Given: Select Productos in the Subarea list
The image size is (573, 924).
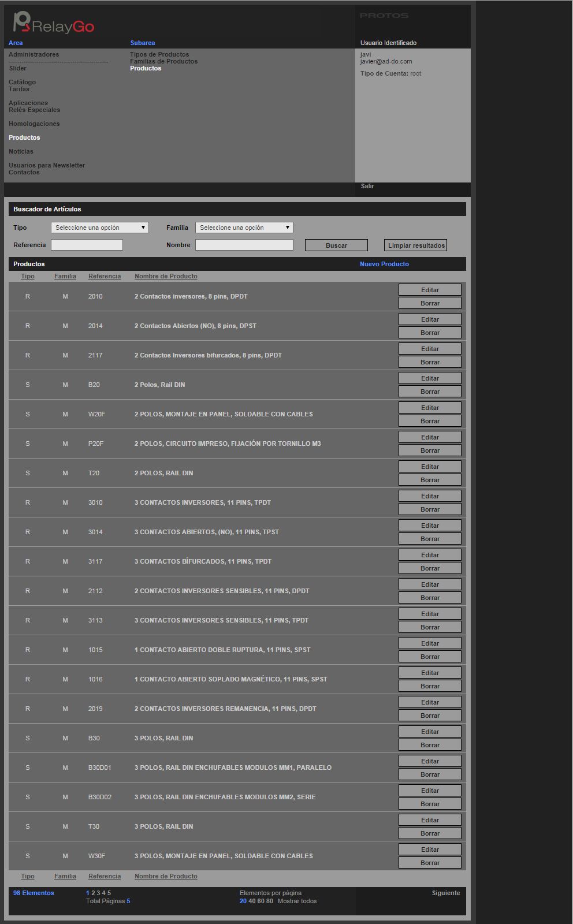Looking at the screenshot, I should [x=146, y=68].
